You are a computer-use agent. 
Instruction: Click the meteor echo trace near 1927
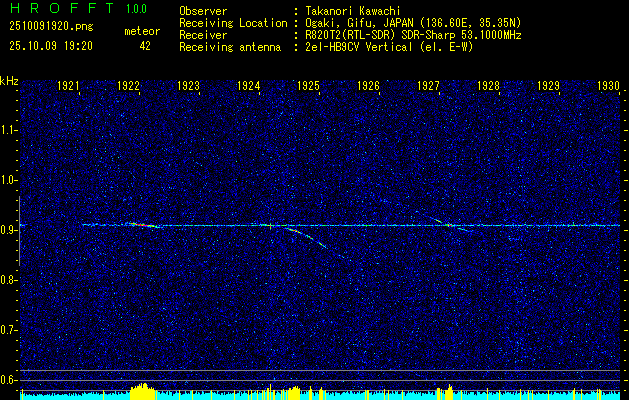[446, 223]
